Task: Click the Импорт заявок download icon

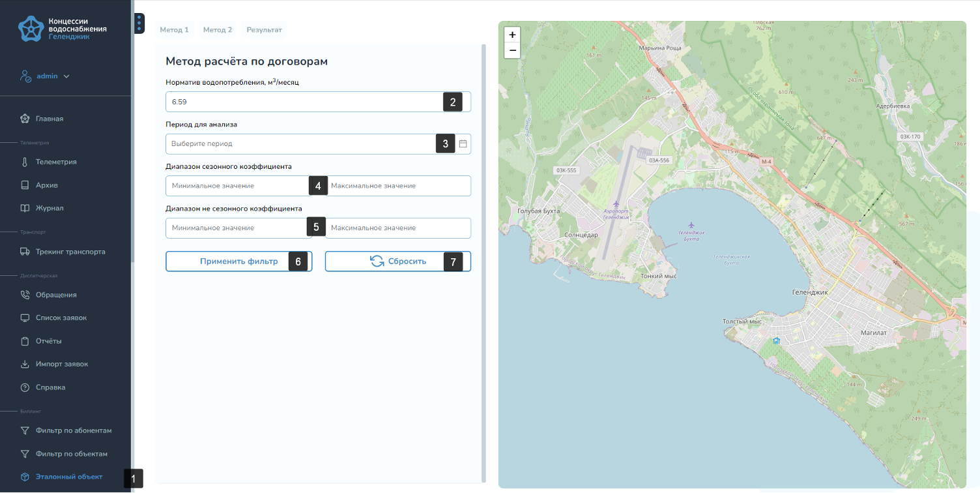Action: [25, 364]
